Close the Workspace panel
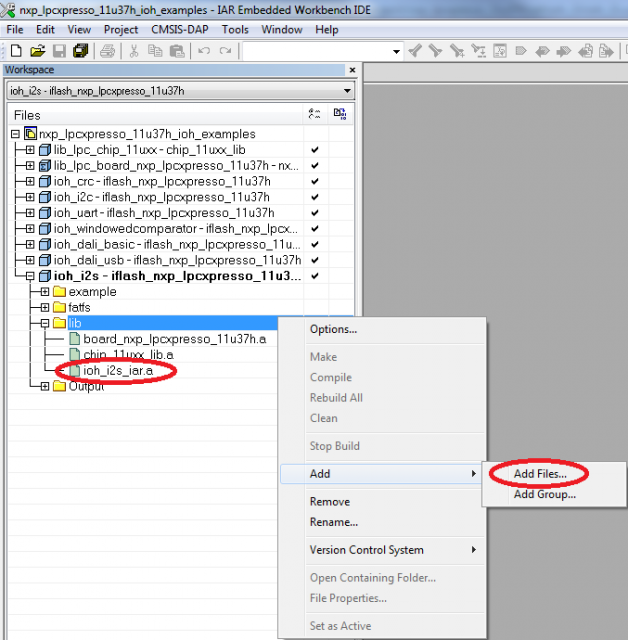The image size is (628, 640). (x=353, y=70)
